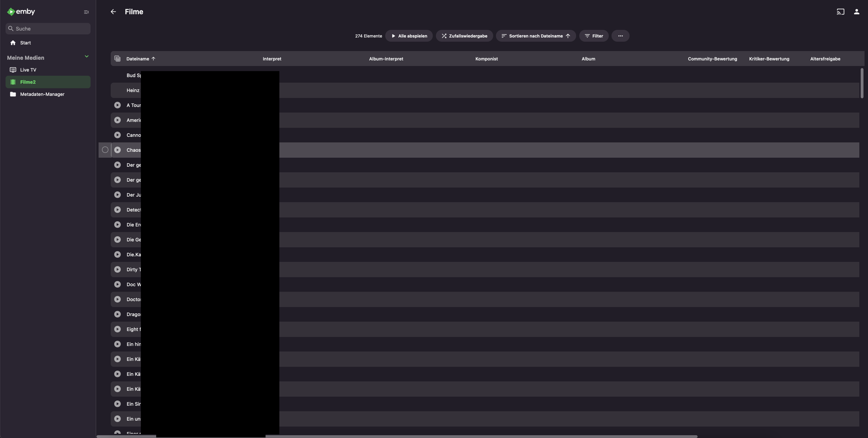Start Zufallswiedergabe shuffle playback
The width and height of the screenshot is (868, 438).
coord(464,36)
